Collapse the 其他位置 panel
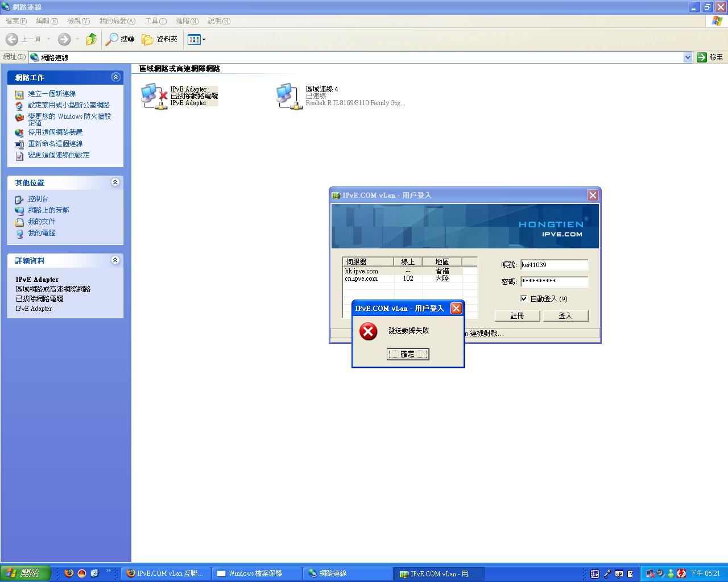Screen dimensions: 728x582 point(115,182)
